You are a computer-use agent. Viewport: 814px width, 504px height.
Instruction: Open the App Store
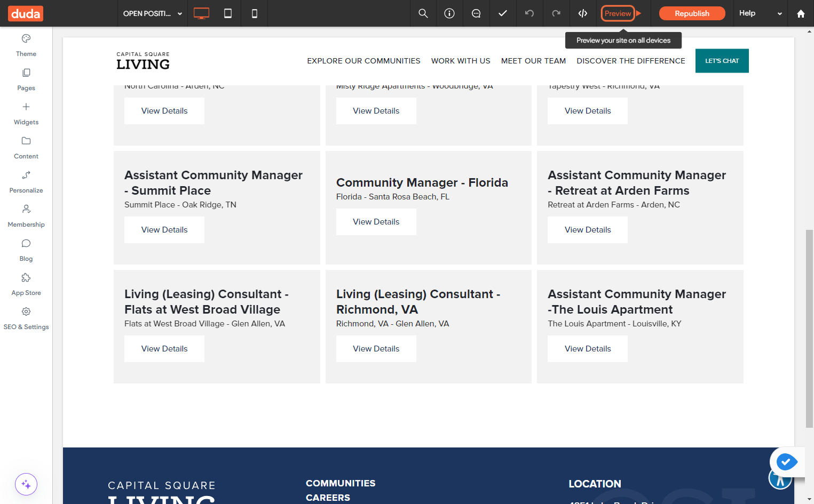click(26, 285)
